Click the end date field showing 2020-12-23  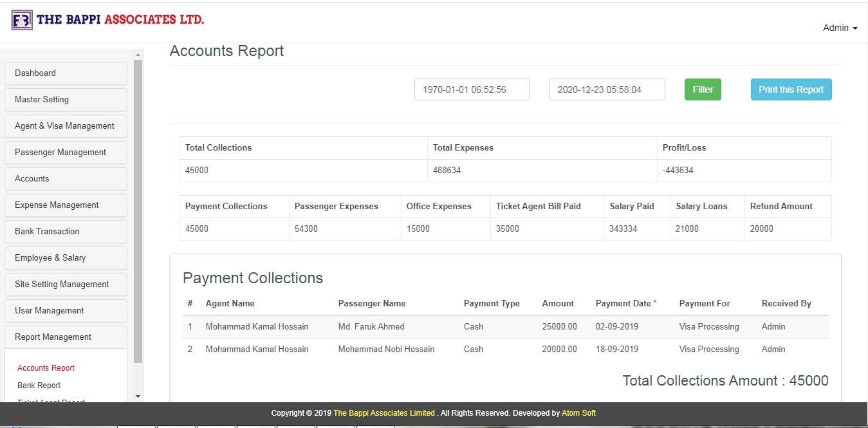pos(606,89)
